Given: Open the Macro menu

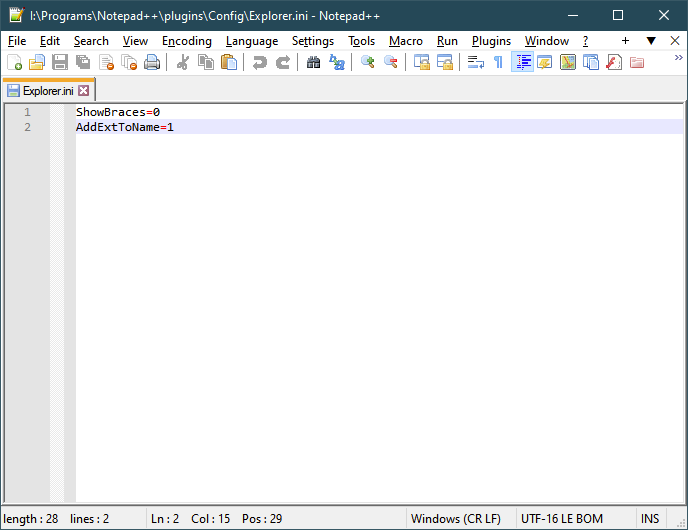Looking at the screenshot, I should 406,41.
